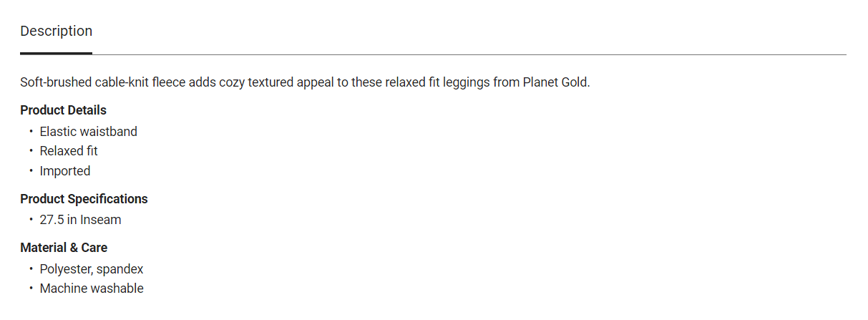
Task: Open the Description tab
Action: point(56,31)
